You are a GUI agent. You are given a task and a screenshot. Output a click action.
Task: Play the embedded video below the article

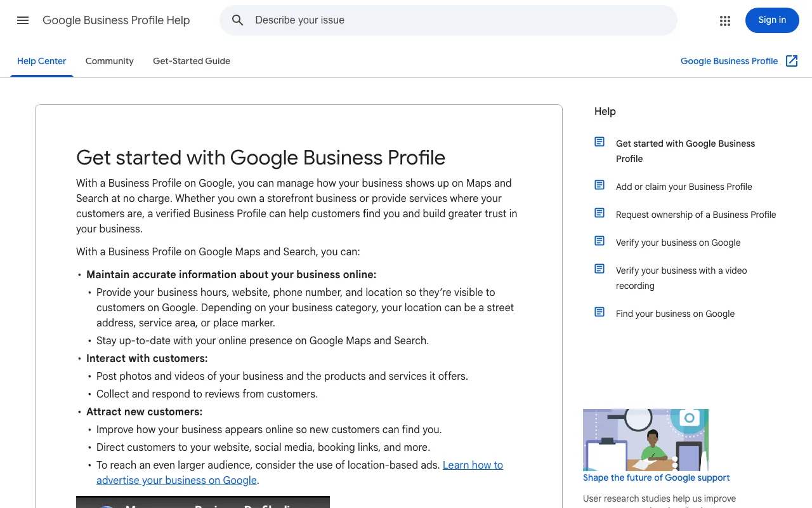click(203, 502)
